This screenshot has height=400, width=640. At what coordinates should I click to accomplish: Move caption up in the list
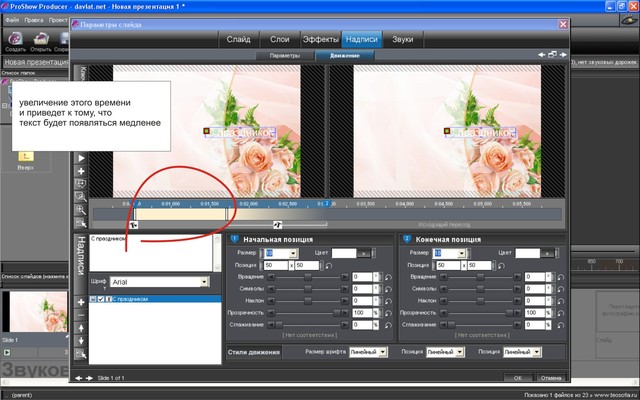[81, 328]
